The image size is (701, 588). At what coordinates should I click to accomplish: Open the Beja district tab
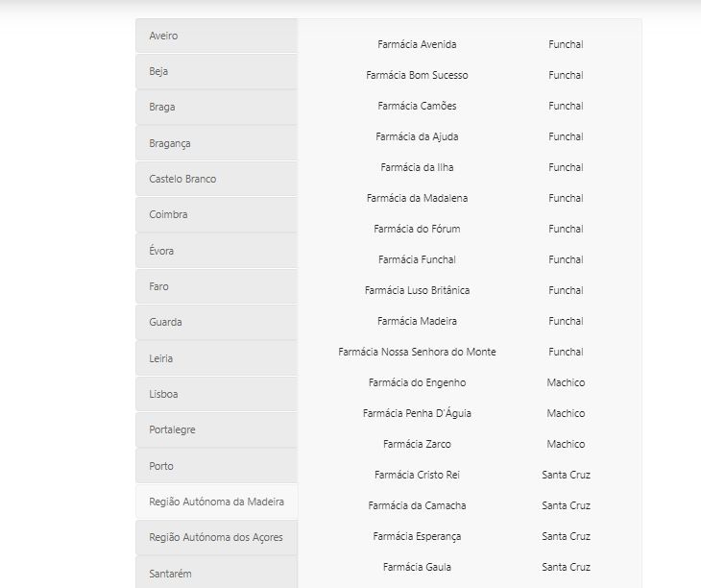point(216,71)
